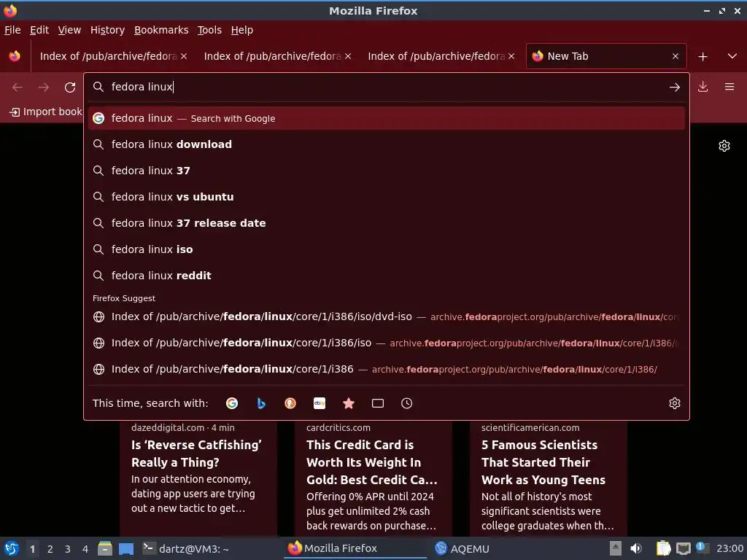Viewport: 747px width, 560px height.
Task: Open history entry ending core/1/i386/iso
Action: click(x=387, y=343)
